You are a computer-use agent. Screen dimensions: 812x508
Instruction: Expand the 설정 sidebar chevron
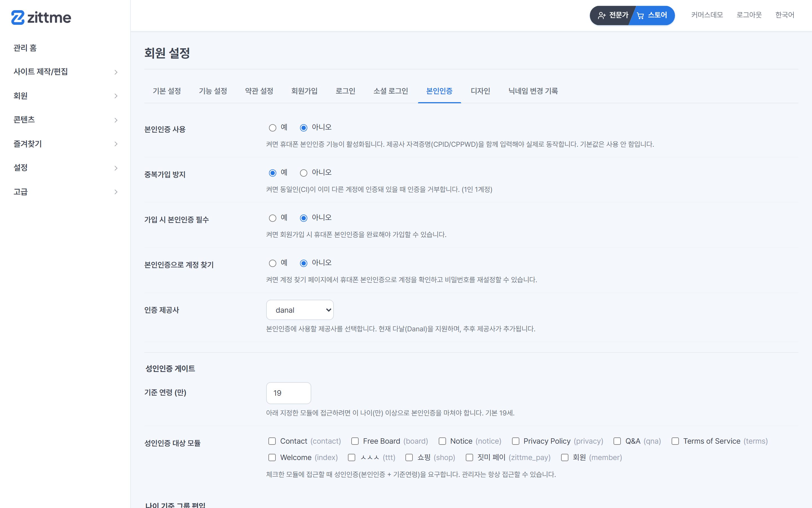click(116, 168)
